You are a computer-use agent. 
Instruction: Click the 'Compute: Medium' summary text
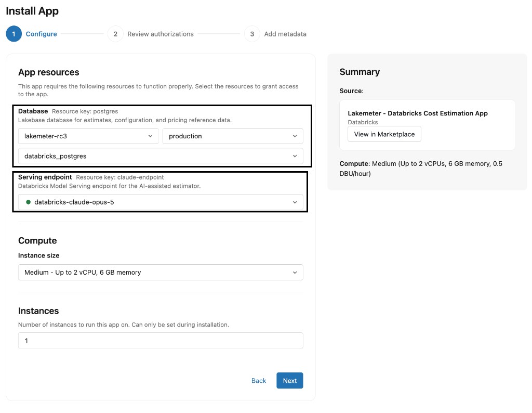click(421, 169)
